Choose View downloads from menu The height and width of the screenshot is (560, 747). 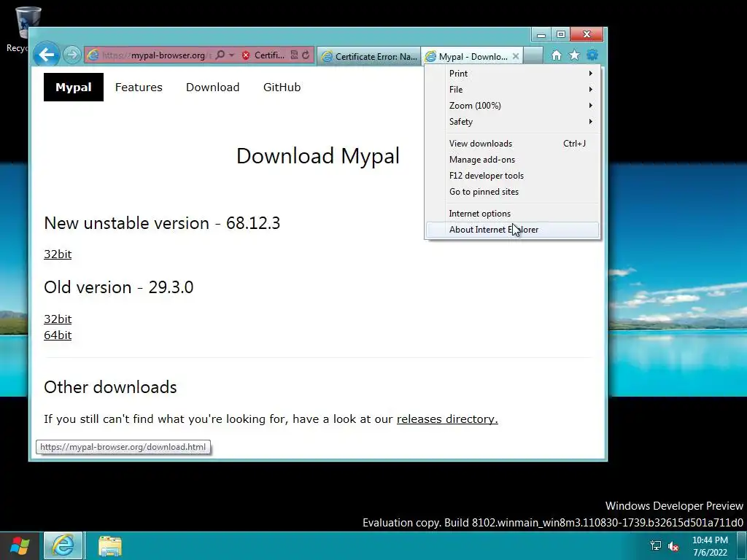[513, 144]
